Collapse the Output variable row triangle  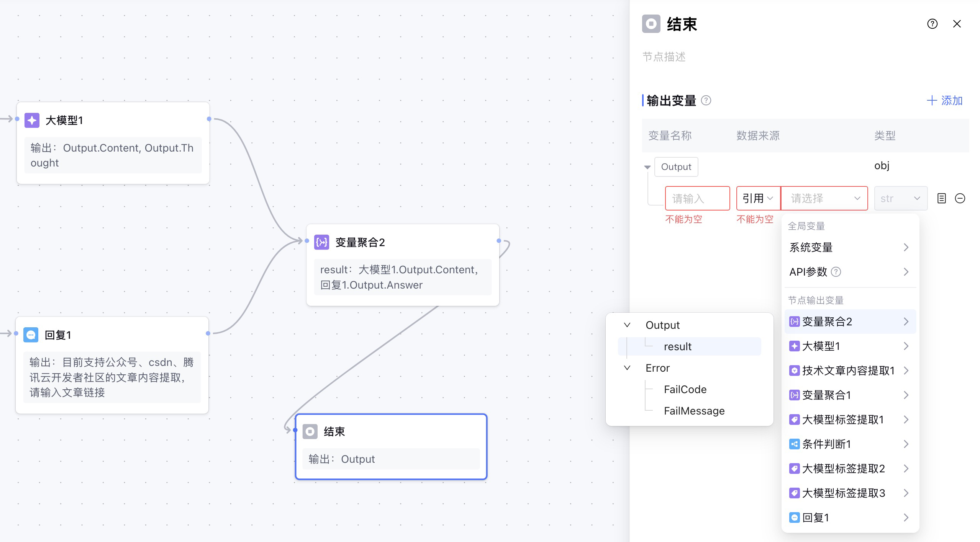(x=647, y=167)
